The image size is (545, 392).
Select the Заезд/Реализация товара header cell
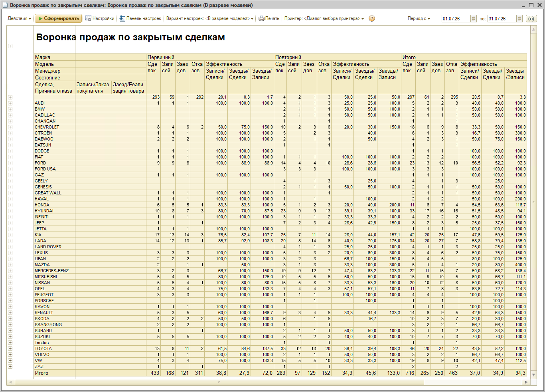click(129, 87)
